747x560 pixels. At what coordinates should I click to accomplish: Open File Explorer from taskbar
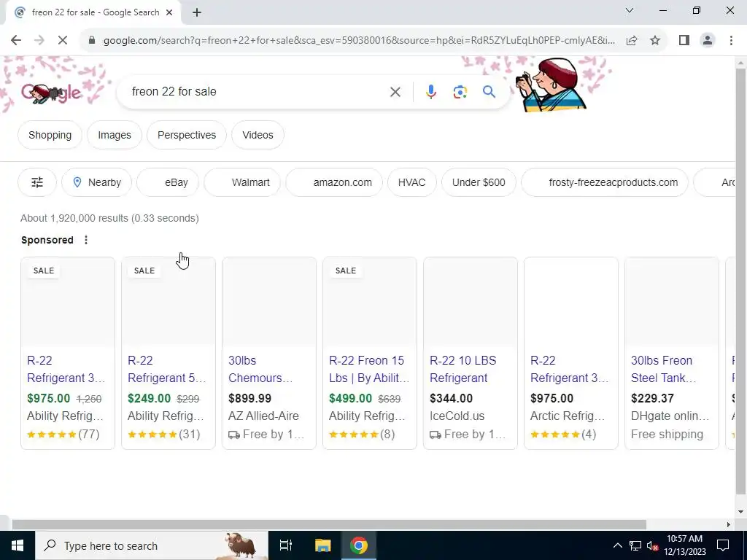[322, 545]
